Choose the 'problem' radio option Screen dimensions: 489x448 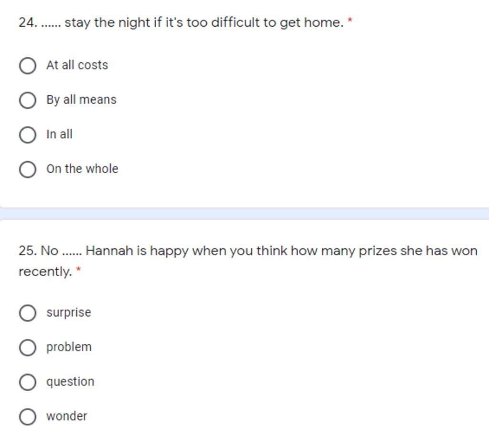(x=27, y=347)
